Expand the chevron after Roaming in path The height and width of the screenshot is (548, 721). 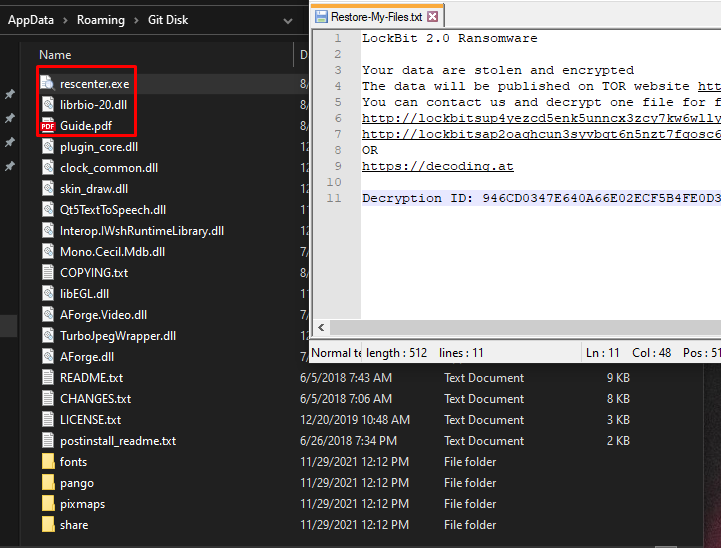coord(136,20)
